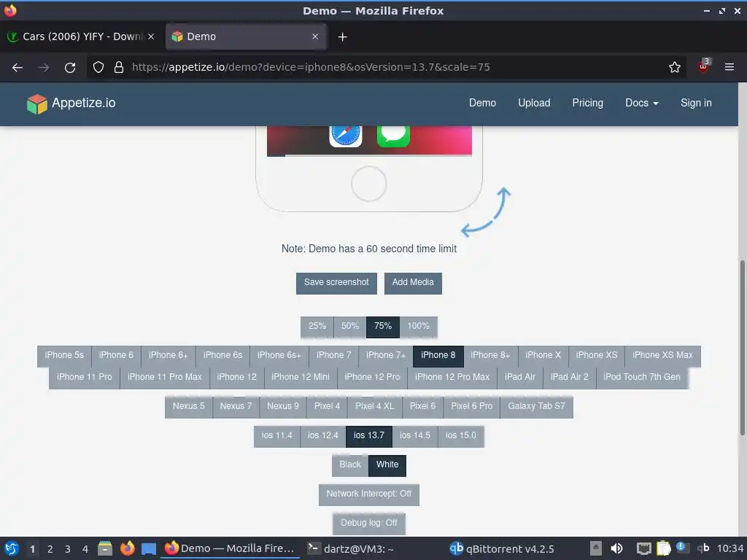Open the Upload nav link
The height and width of the screenshot is (560, 747).
534,103
